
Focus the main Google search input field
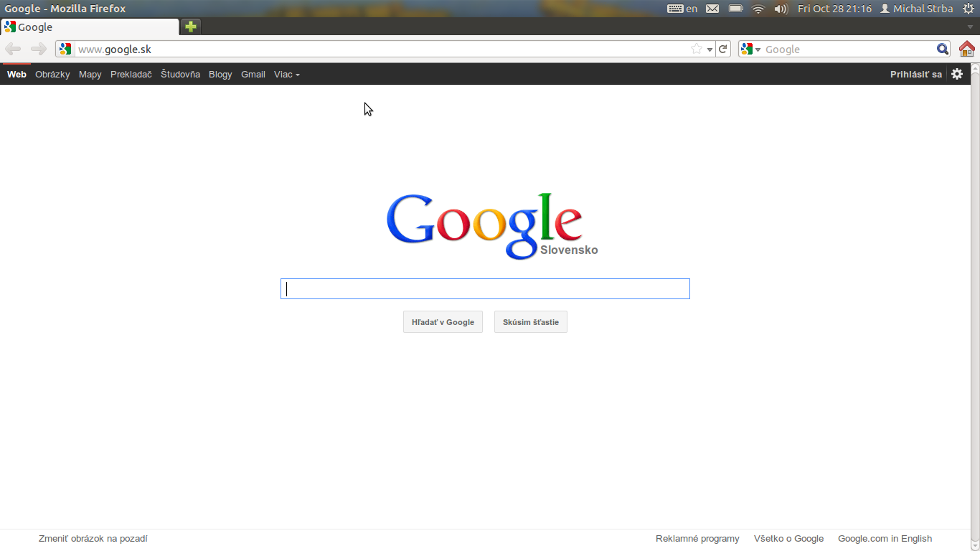[485, 288]
